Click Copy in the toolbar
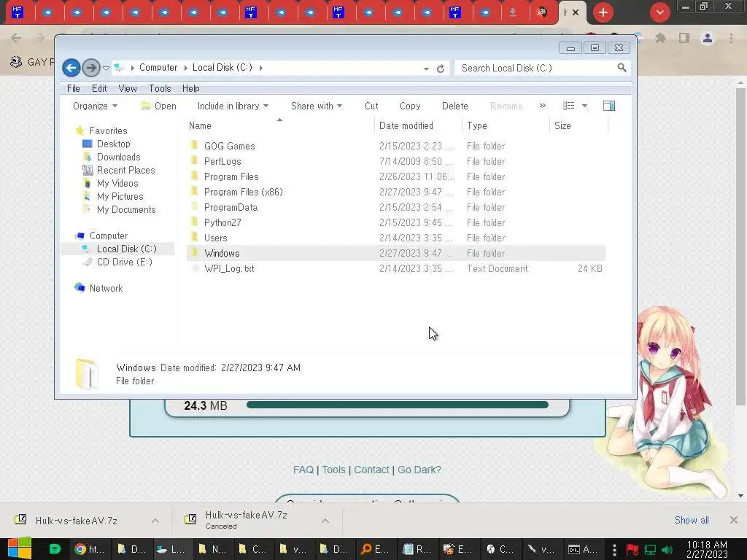747x560 pixels. [410, 106]
